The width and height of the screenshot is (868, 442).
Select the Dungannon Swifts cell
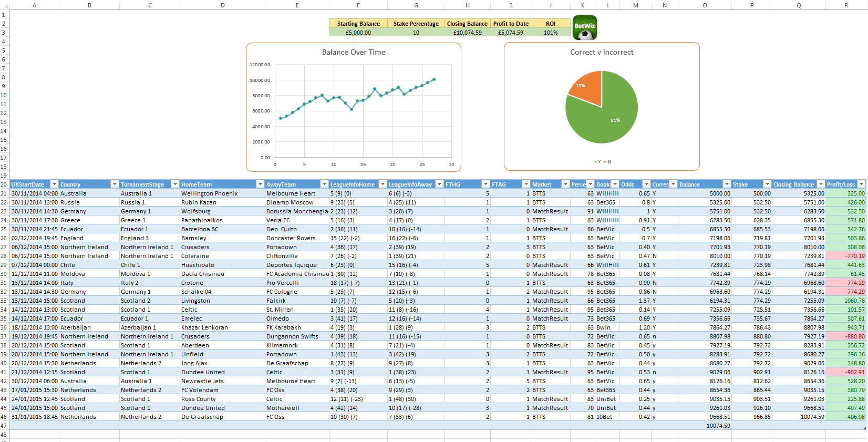[297, 336]
